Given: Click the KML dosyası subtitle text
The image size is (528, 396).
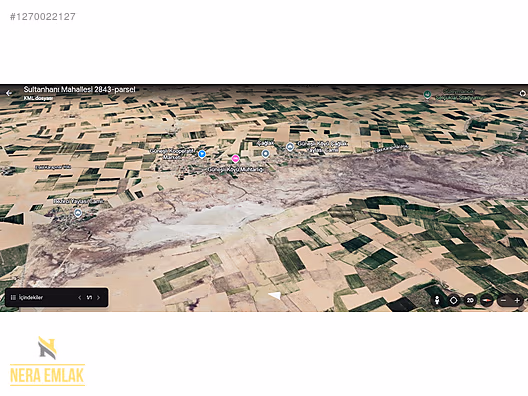Looking at the screenshot, I should (x=38, y=98).
